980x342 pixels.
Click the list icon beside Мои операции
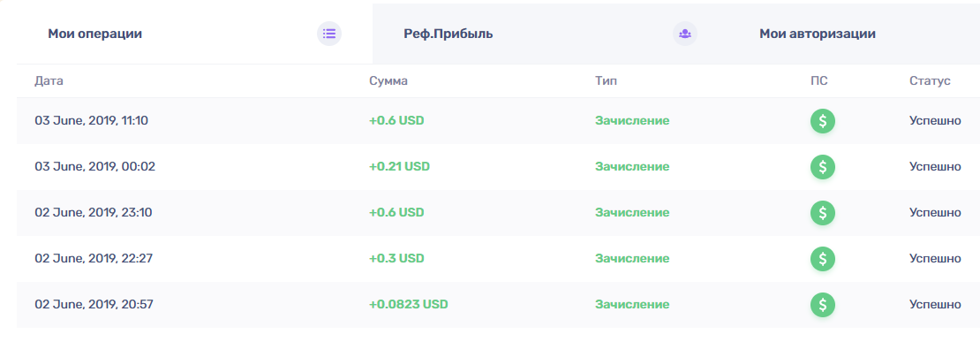(x=329, y=34)
